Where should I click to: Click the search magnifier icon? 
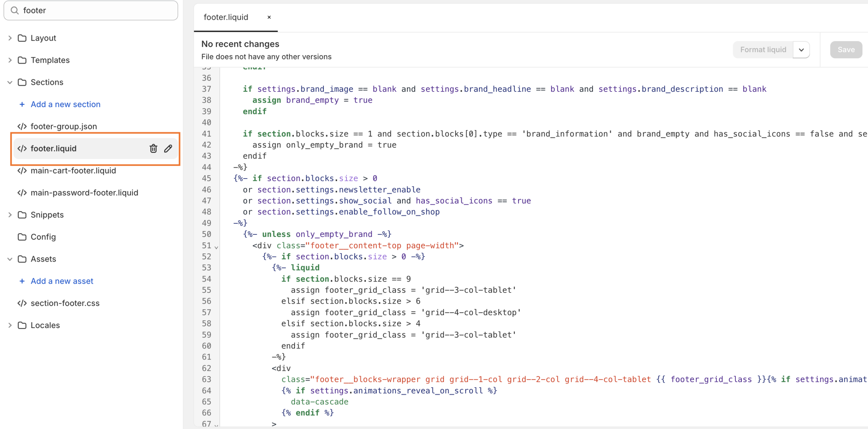pyautogui.click(x=15, y=11)
